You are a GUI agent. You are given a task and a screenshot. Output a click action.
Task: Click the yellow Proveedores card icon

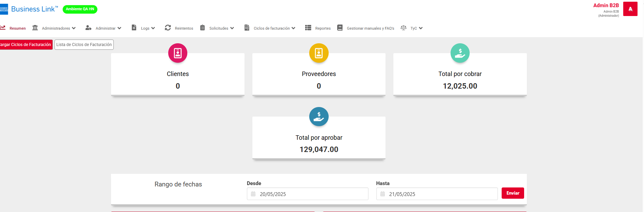click(319, 53)
